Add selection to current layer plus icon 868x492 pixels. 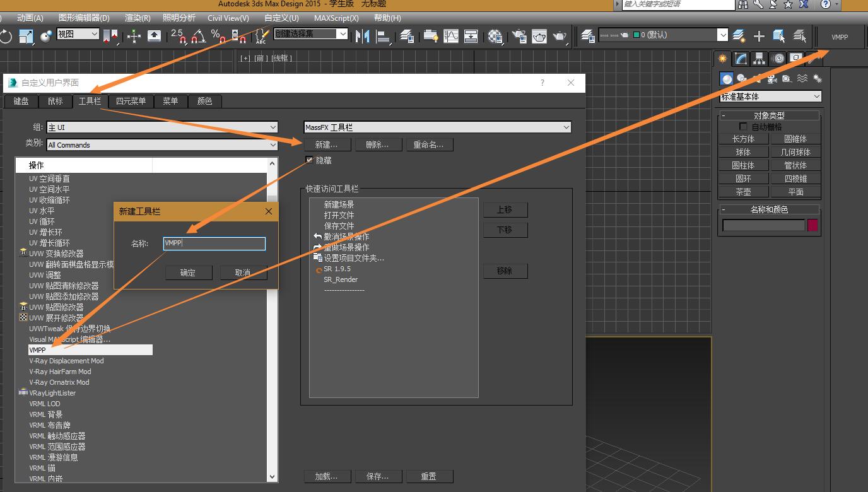point(759,36)
